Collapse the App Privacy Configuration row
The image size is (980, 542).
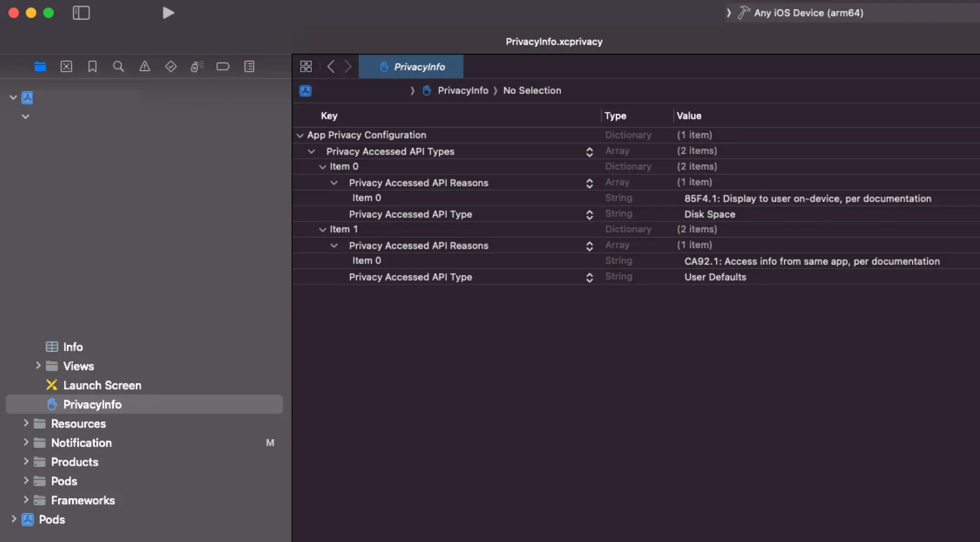(300, 135)
